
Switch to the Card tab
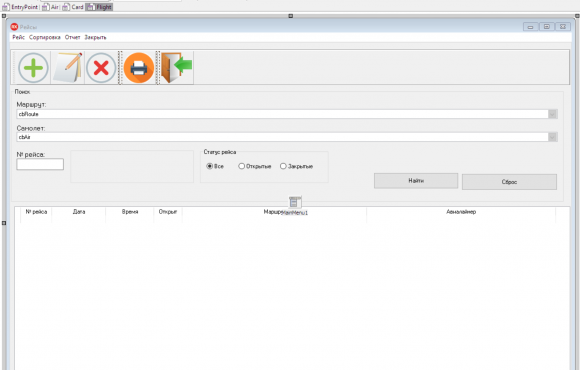[73, 7]
